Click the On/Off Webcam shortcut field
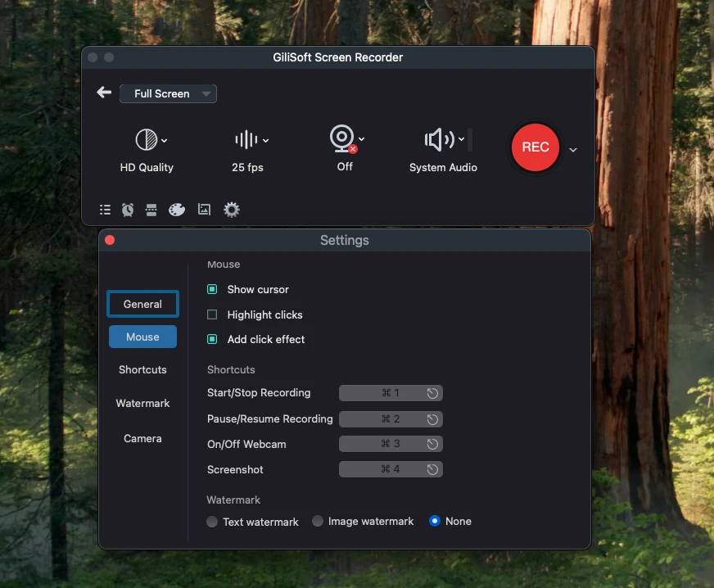Viewport: 714px width, 588px height. pos(391,444)
